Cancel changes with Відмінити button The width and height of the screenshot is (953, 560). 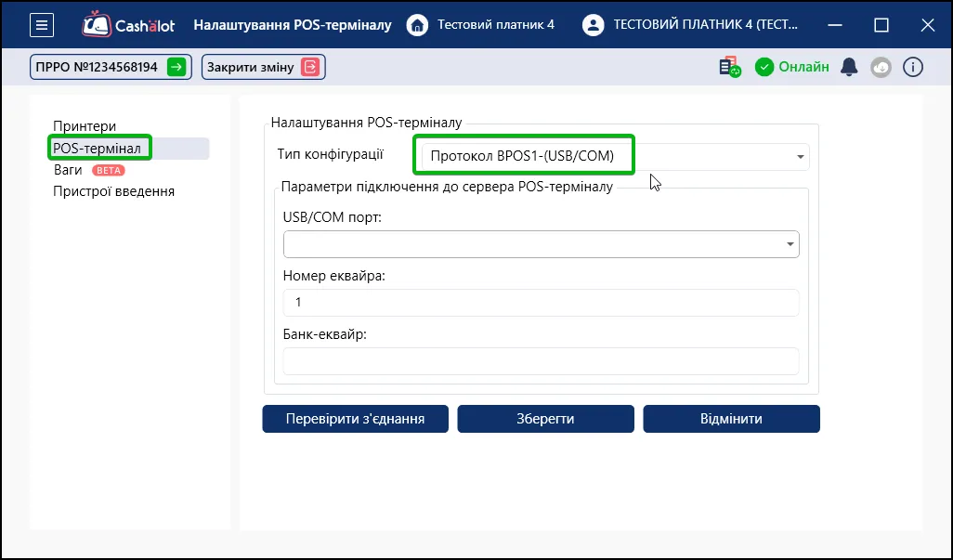pyautogui.click(x=731, y=419)
